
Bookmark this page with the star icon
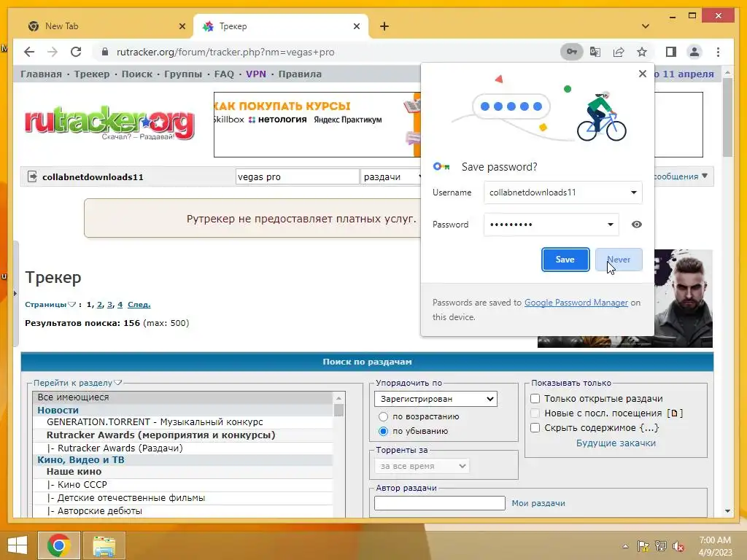[x=642, y=52]
